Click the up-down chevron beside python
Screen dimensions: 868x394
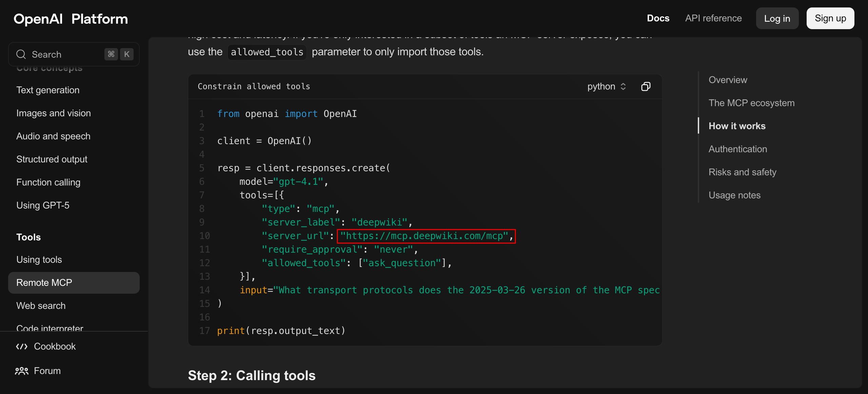click(x=623, y=86)
